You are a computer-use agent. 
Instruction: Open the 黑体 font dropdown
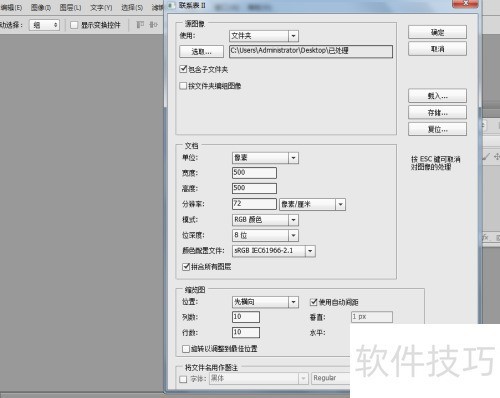258,378
